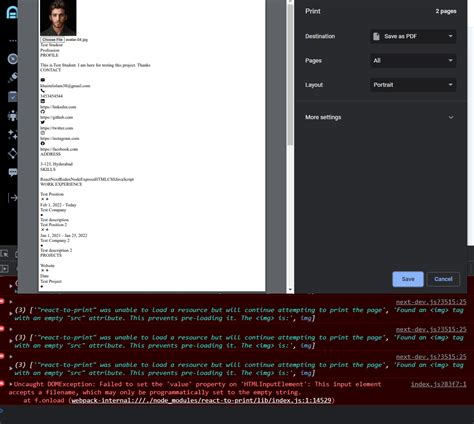Click the diamond shape icon in sidebar
The width and height of the screenshot is (474, 424).
point(13,153)
